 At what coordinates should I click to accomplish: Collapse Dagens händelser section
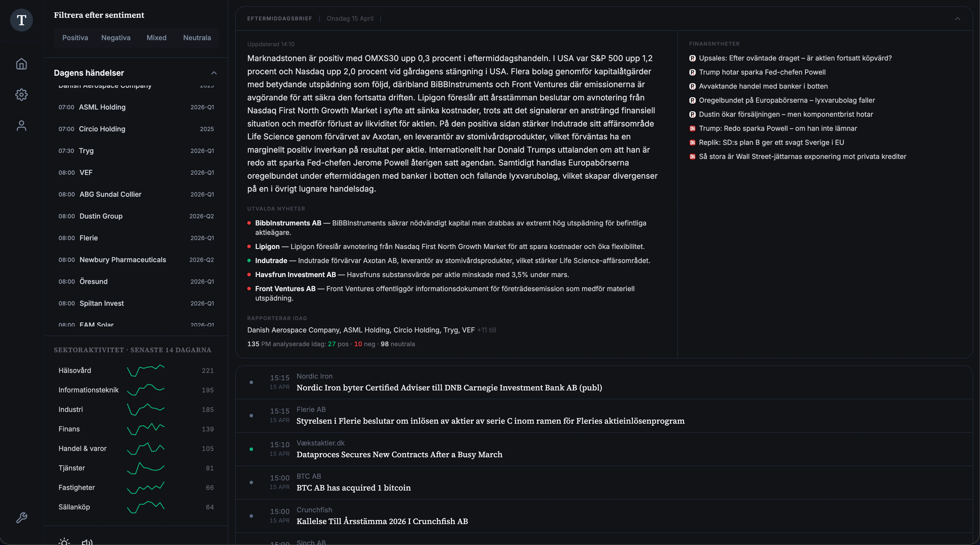point(214,73)
